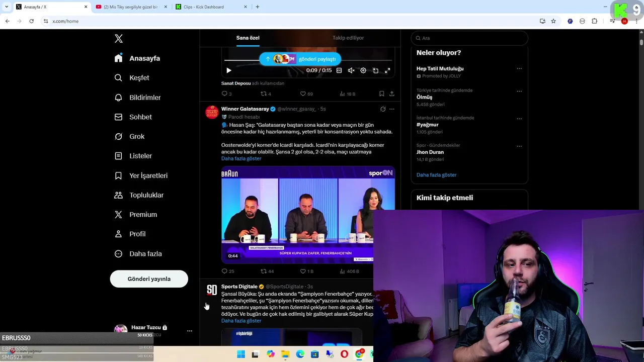The image size is (644, 362).
Task: Open Sohbet messages
Action: click(133, 117)
